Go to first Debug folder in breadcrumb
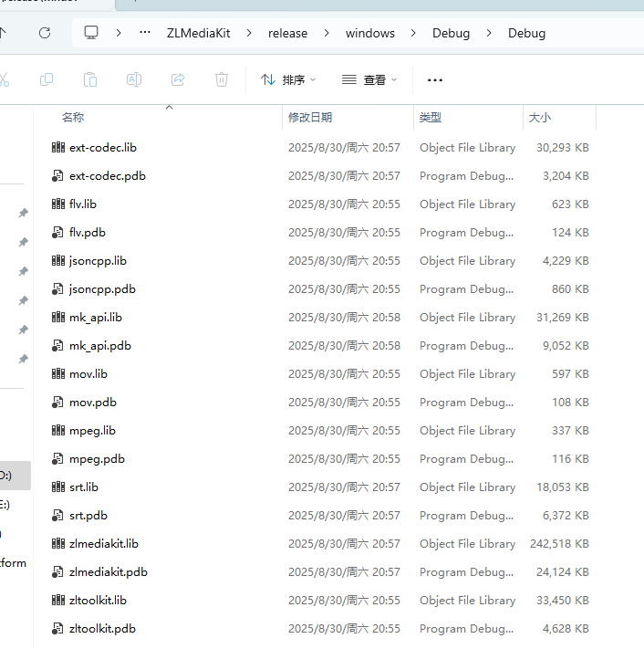 click(451, 33)
